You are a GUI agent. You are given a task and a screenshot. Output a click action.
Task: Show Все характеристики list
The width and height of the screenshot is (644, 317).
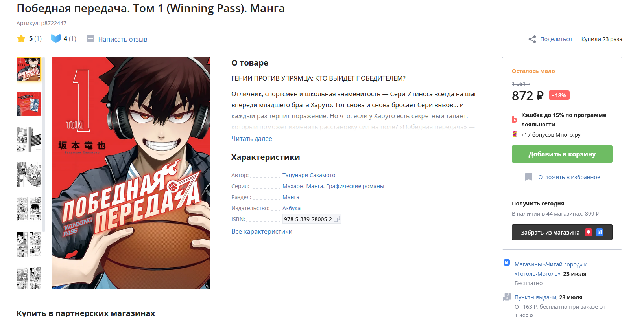coord(262,231)
